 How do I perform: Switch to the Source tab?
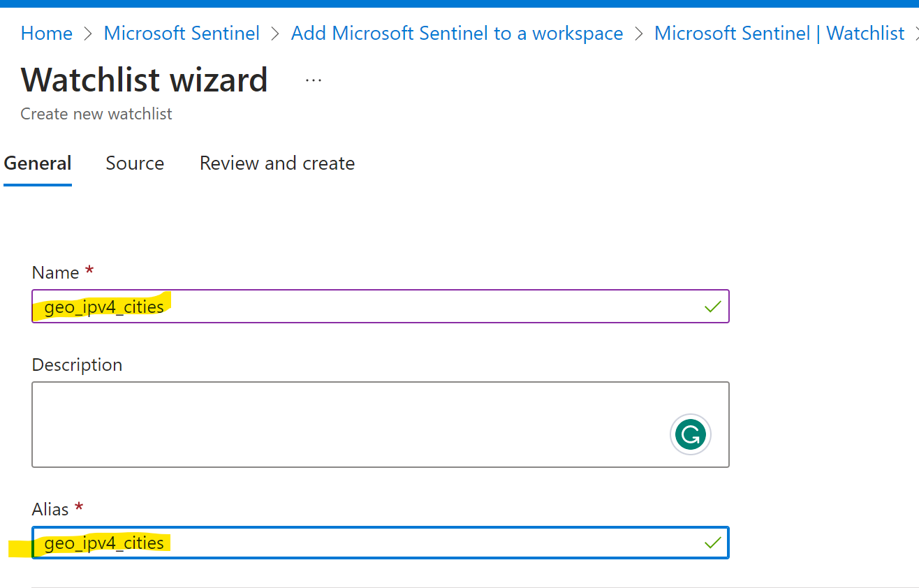coord(135,163)
